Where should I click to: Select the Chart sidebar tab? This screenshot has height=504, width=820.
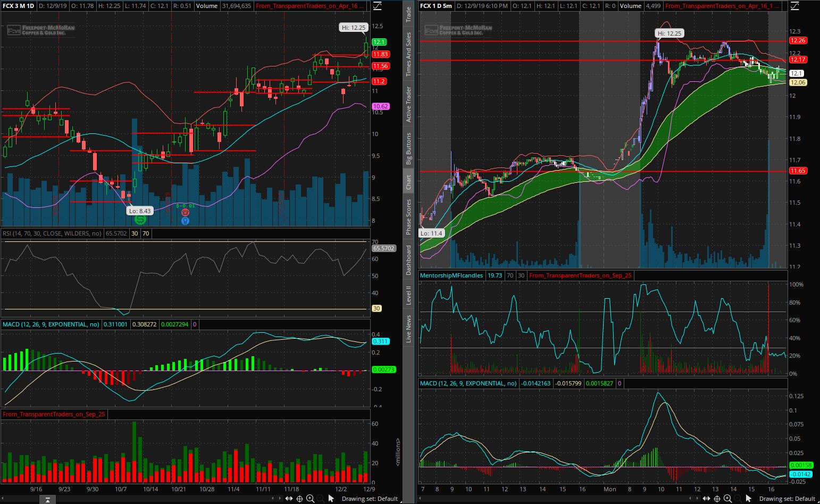point(408,182)
